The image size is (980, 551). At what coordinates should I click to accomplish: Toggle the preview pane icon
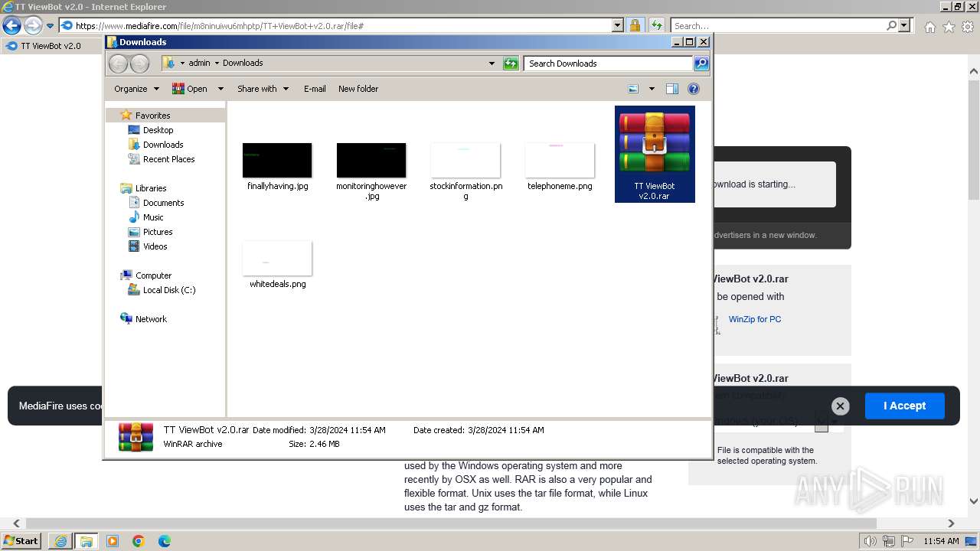tap(672, 89)
